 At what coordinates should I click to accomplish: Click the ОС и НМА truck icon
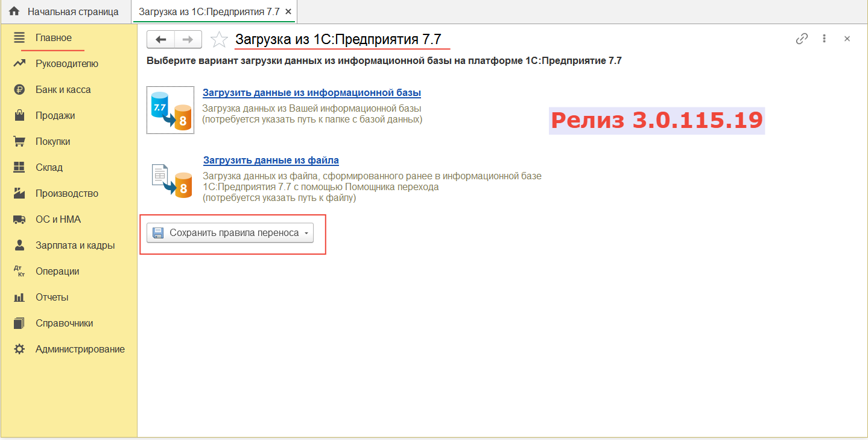[x=19, y=220]
